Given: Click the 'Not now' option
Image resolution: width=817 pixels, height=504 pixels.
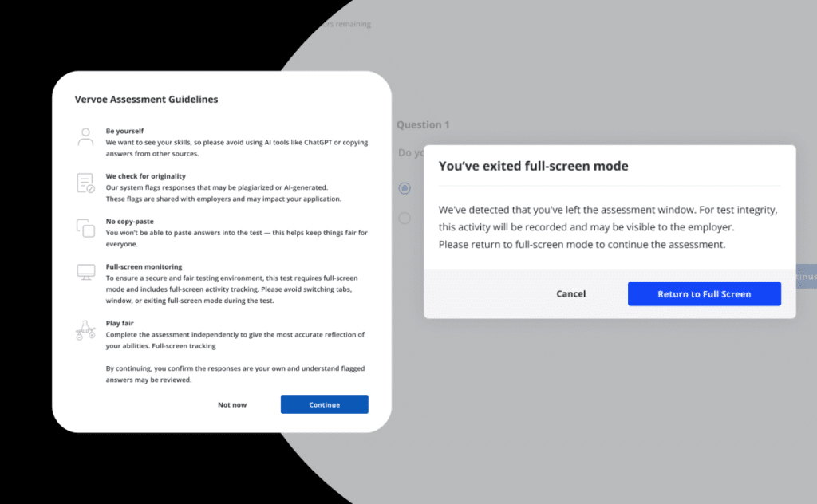Looking at the screenshot, I should 231,404.
